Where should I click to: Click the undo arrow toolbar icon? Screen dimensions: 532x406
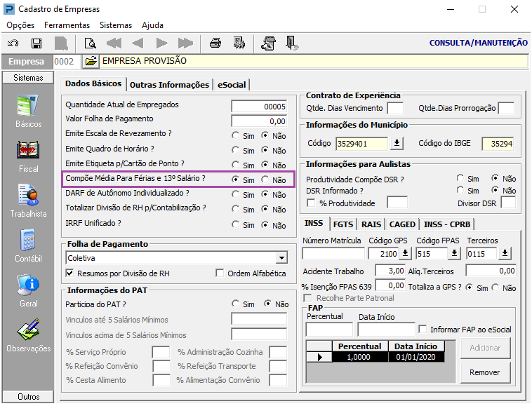[x=13, y=43]
